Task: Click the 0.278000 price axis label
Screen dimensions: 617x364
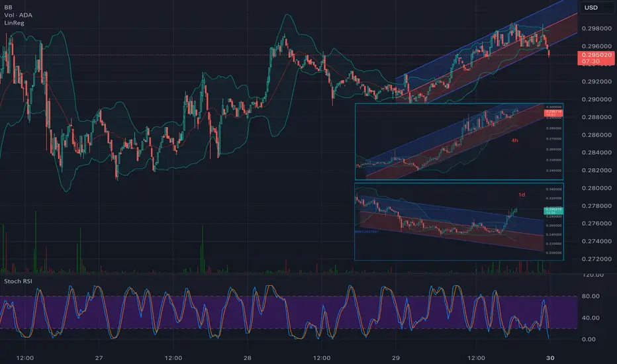Action: [x=596, y=205]
